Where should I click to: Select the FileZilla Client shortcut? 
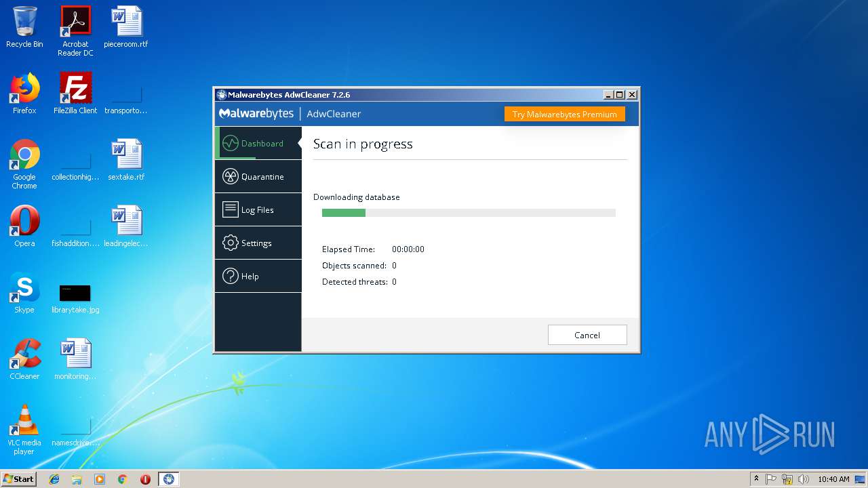75,94
